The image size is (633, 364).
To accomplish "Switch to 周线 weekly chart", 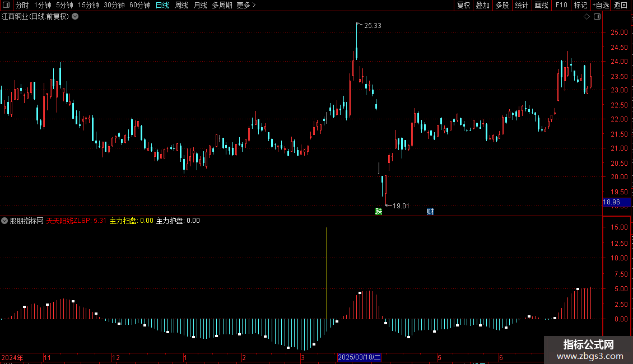I will [x=181, y=5].
